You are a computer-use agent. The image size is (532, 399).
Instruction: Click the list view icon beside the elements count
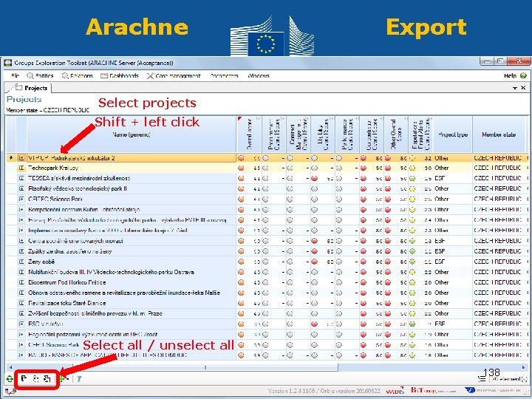tap(482, 379)
